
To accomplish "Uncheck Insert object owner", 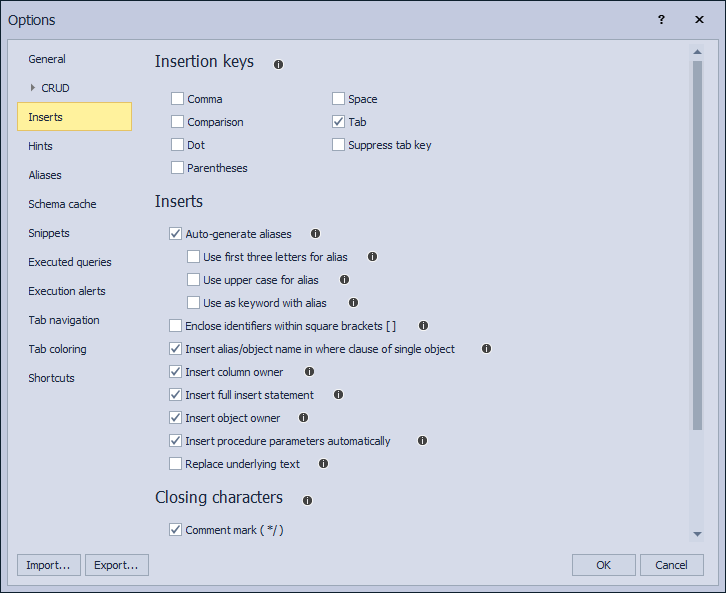I will click(x=175, y=418).
